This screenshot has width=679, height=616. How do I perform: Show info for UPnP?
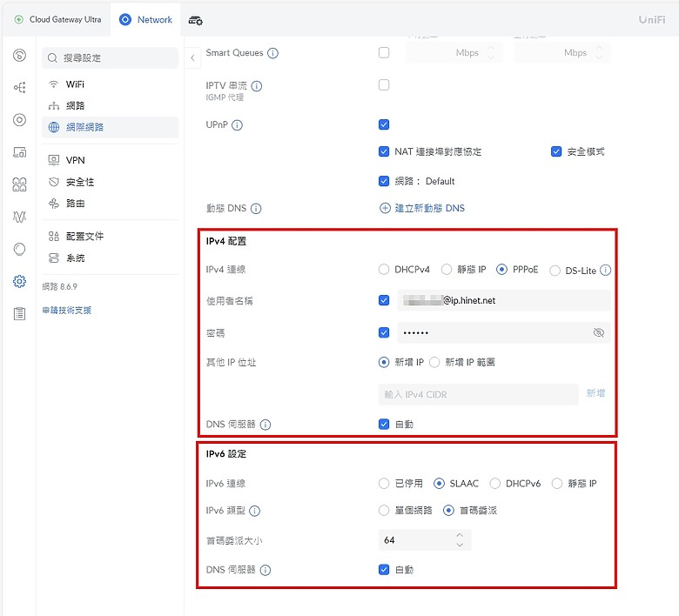coord(238,125)
